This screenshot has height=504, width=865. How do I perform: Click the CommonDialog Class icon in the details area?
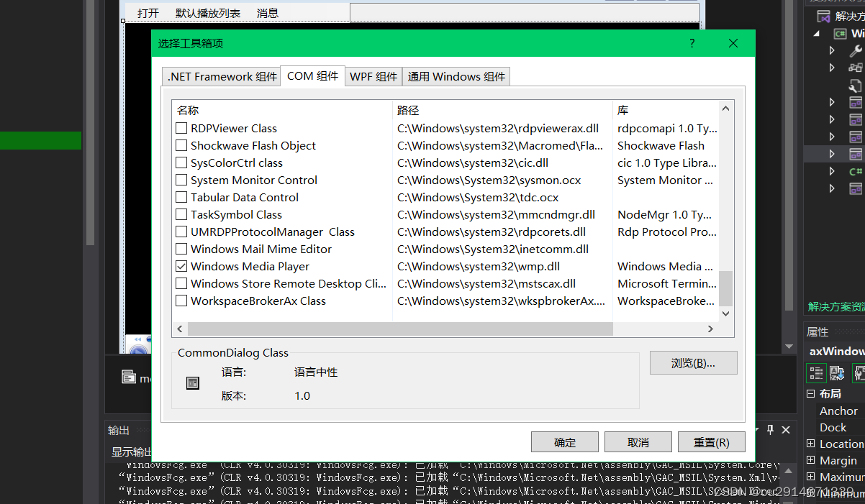[192, 382]
